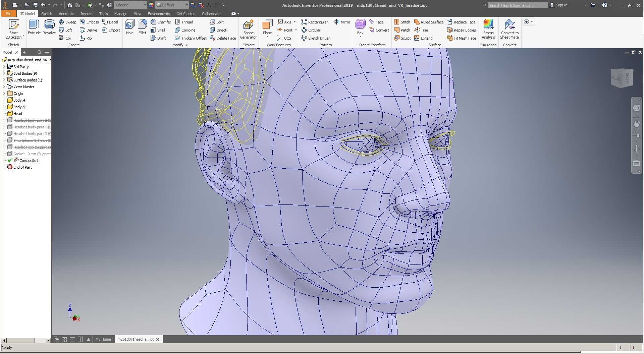Click the ViewCube

[x=622, y=78]
